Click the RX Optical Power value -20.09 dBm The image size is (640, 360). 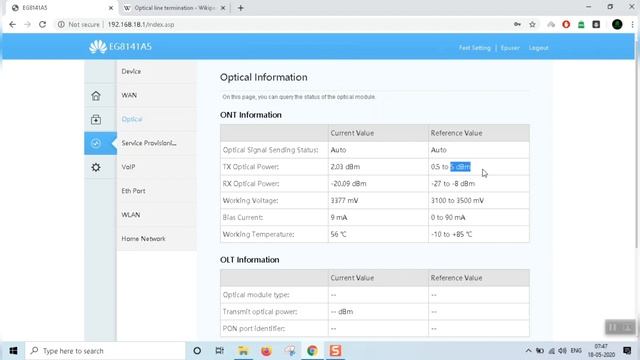click(348, 184)
